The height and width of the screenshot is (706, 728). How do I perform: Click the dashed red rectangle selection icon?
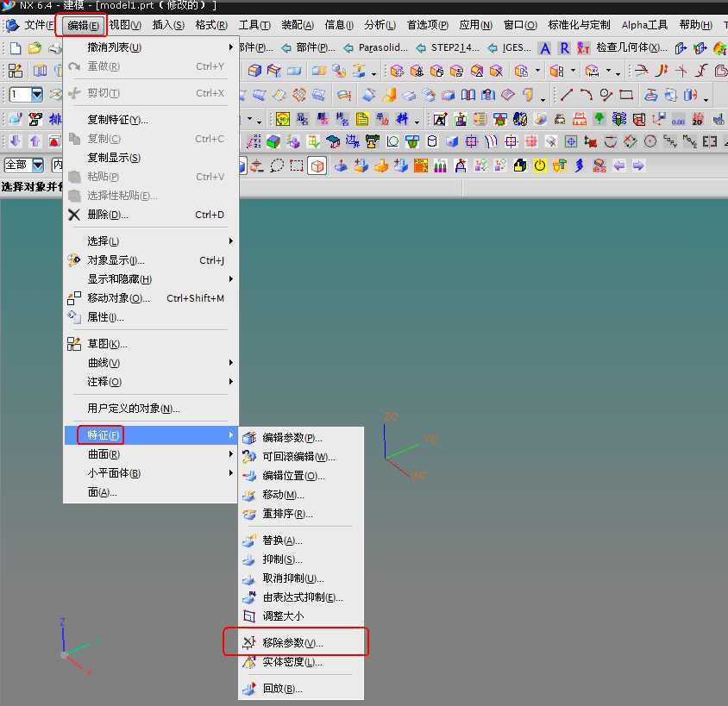(297, 166)
